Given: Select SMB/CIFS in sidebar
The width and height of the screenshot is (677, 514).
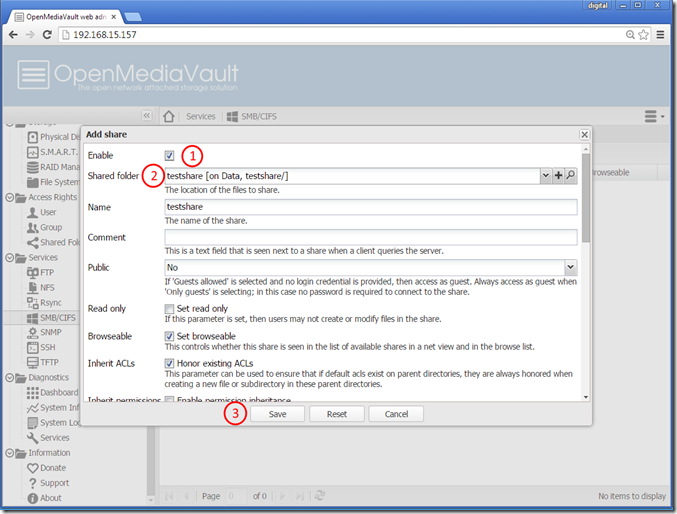Looking at the screenshot, I should [x=51, y=318].
